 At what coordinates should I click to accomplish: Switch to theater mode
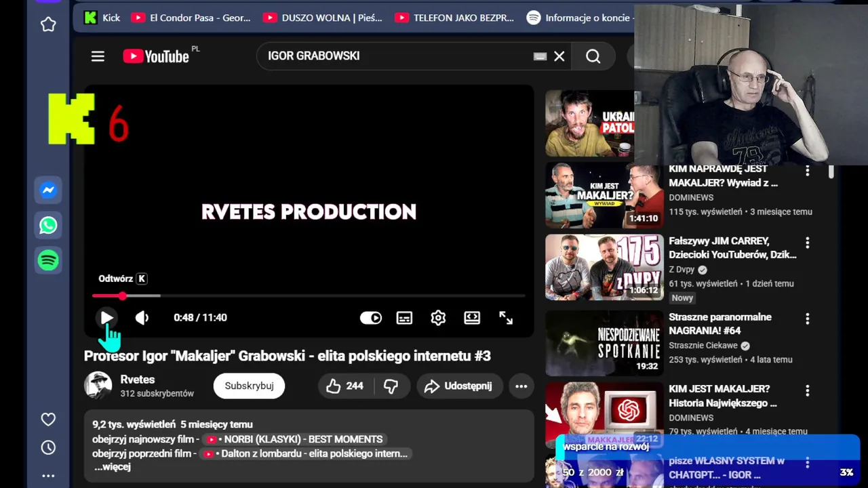click(x=472, y=318)
